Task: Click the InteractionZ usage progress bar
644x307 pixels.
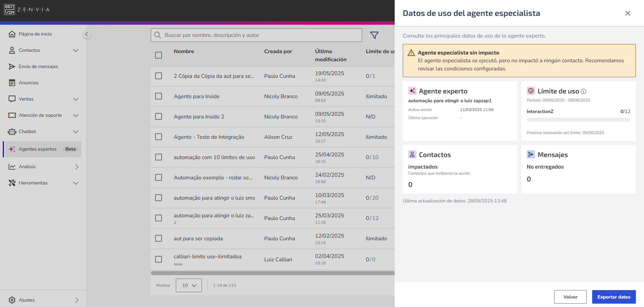Action: (578, 120)
